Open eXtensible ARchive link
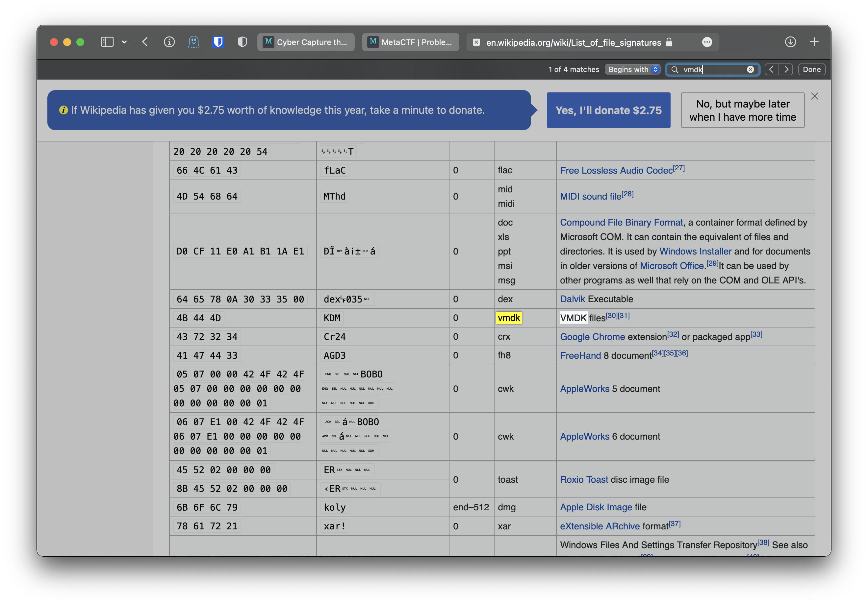 coord(600,526)
